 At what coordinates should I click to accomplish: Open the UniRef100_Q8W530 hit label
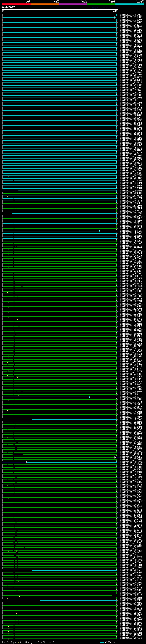tap(131, 397)
